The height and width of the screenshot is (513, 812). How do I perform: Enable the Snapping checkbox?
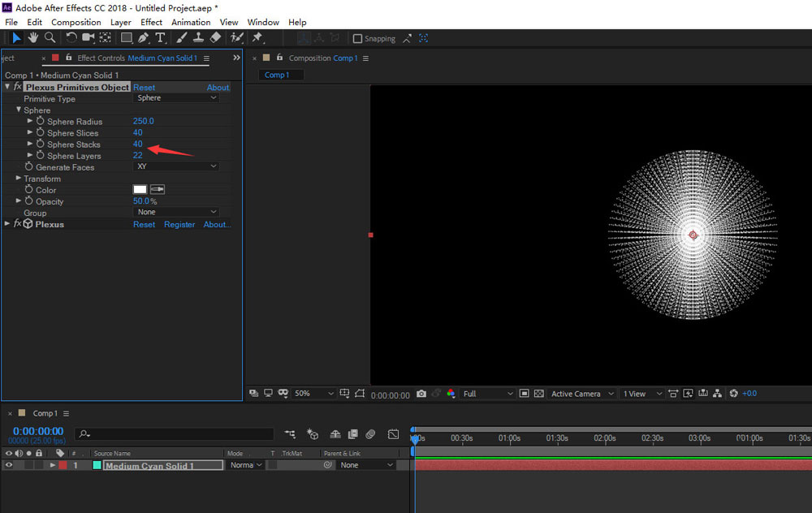[358, 38]
